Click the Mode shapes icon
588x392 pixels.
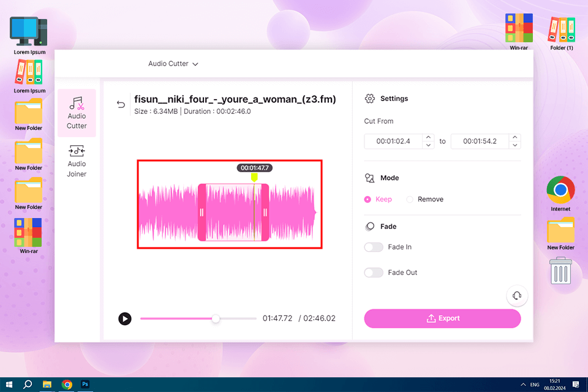coord(370,178)
